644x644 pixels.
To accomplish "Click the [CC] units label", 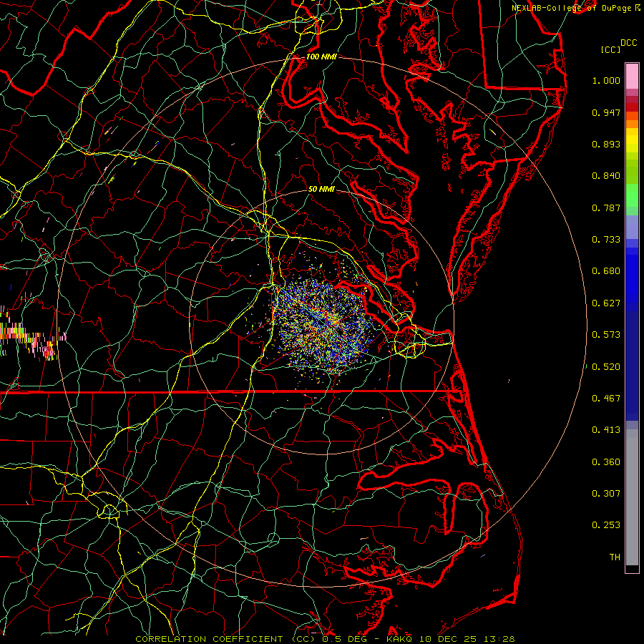I will pyautogui.click(x=610, y=49).
